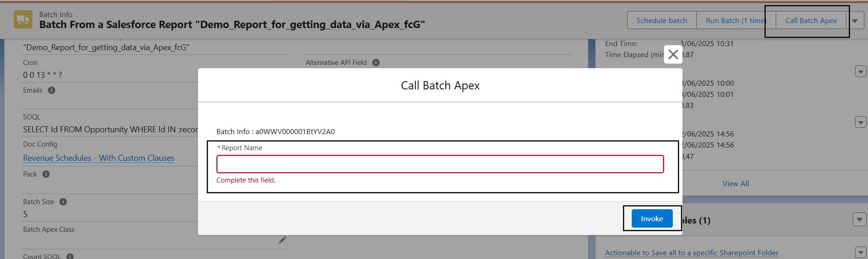
Task: Click 'Complete this field.' error message
Action: [x=246, y=180]
